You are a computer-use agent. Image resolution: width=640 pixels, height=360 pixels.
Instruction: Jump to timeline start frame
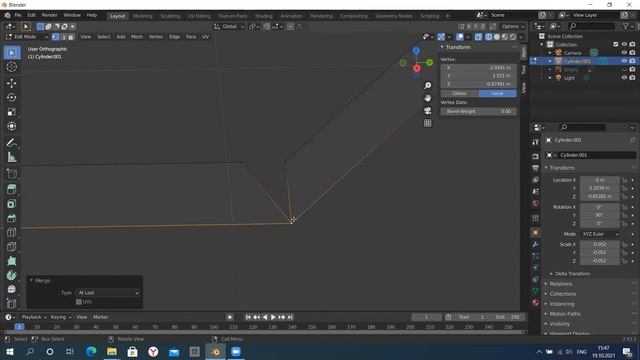point(248,317)
